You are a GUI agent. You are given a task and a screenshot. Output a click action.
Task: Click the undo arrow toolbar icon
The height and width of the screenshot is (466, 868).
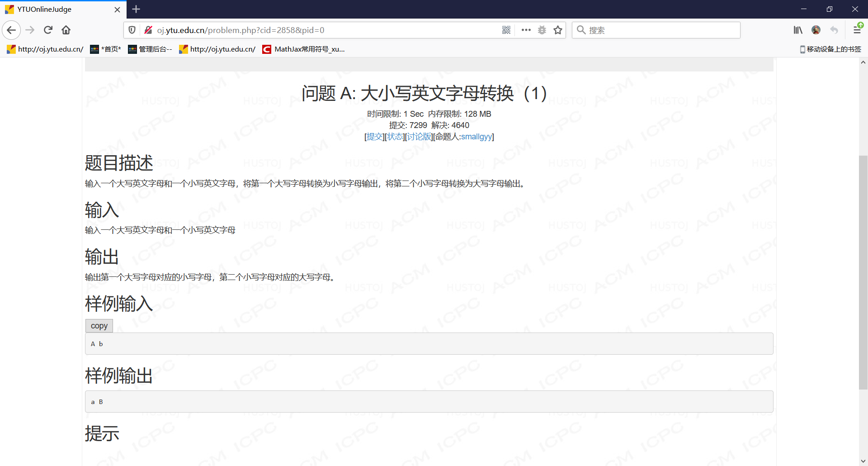[x=834, y=30]
